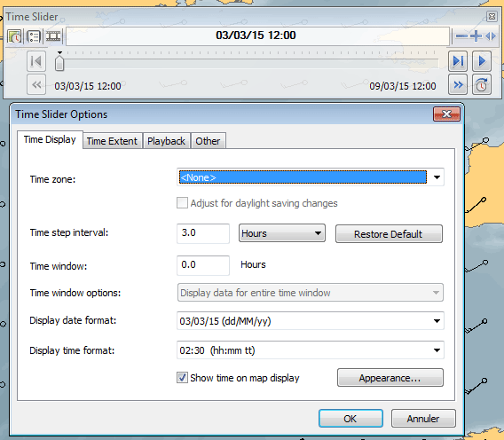Open the Appearance... settings button
The height and width of the screenshot is (440, 504).
tap(390, 378)
